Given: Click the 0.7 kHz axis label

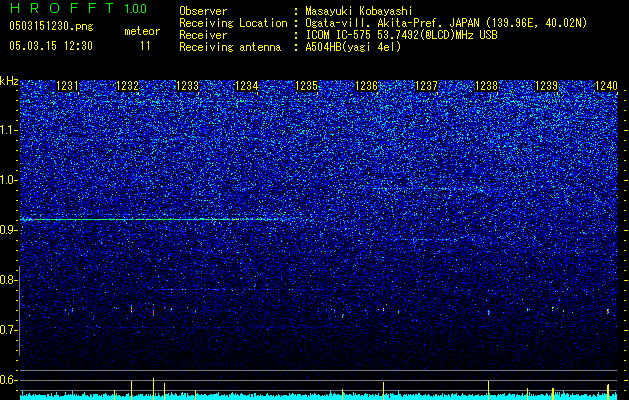Looking at the screenshot, I should [x=9, y=330].
